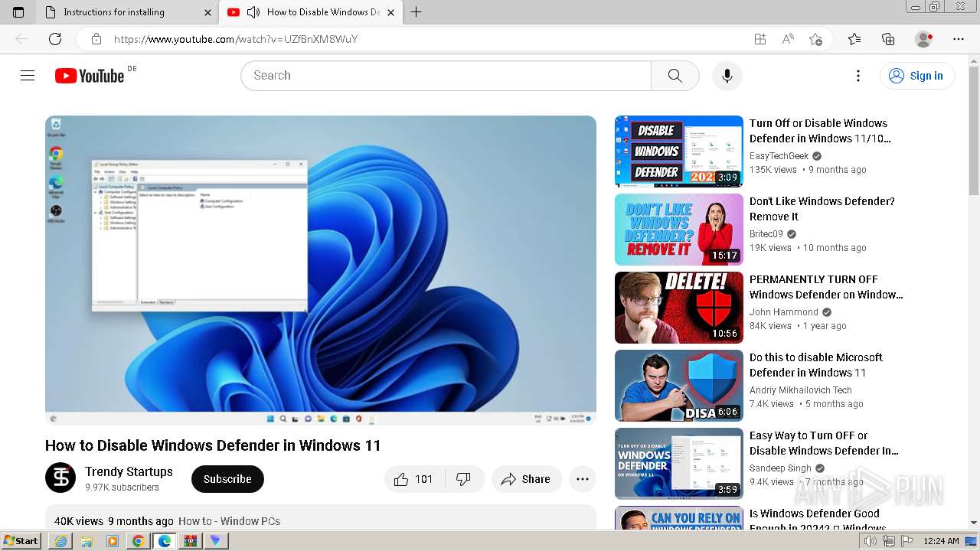Open PERMANENTLY TURN OFF Windows Defender thumbnail
The image size is (980, 551).
pos(679,308)
